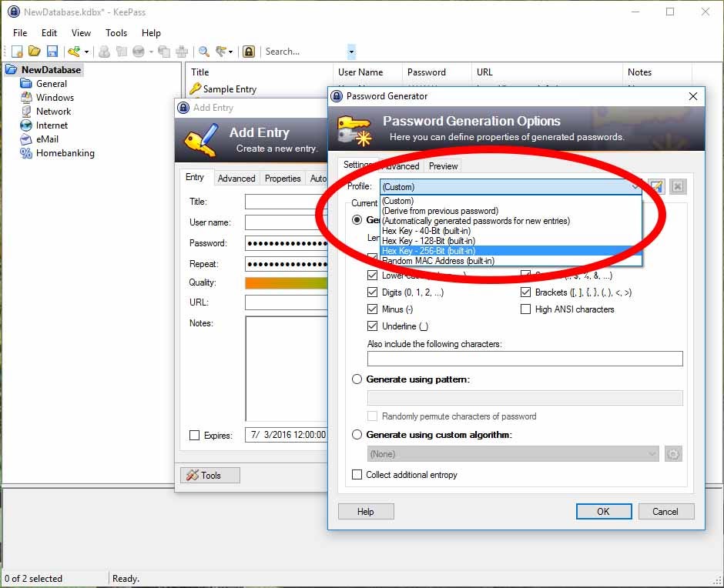Click the Perform Auto-Type toolbar icon
This screenshot has height=588, width=724.
coord(182,52)
